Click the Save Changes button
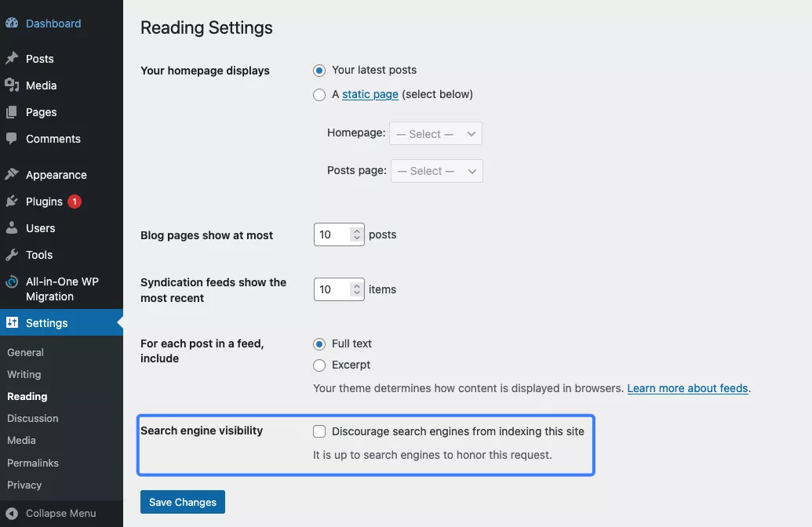 pyautogui.click(x=183, y=502)
